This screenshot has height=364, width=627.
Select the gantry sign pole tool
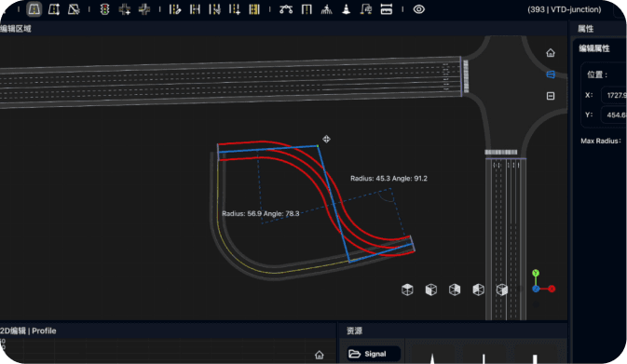click(307, 9)
